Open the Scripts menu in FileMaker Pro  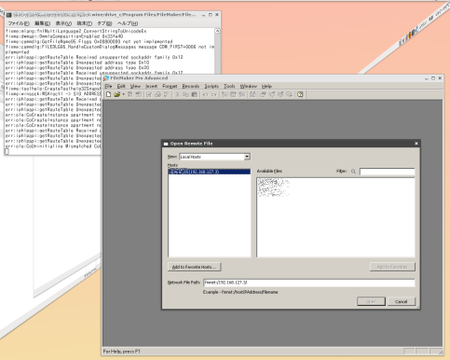(x=212, y=86)
